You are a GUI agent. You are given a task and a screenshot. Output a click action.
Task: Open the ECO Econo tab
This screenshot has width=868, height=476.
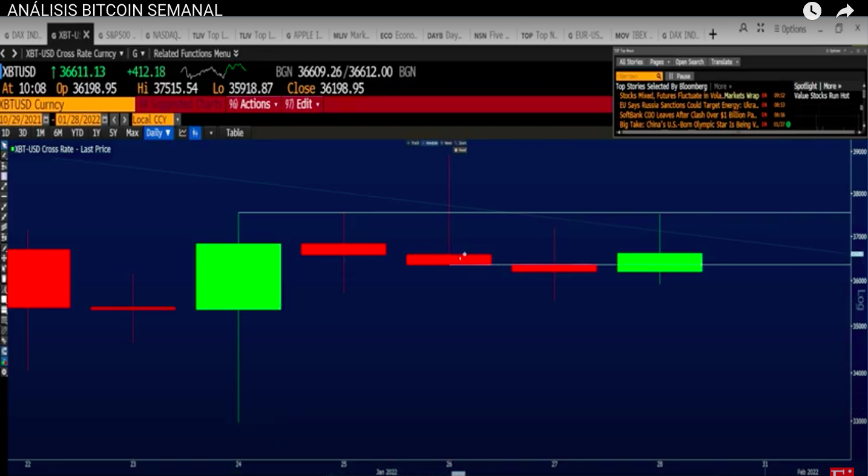[x=399, y=35]
